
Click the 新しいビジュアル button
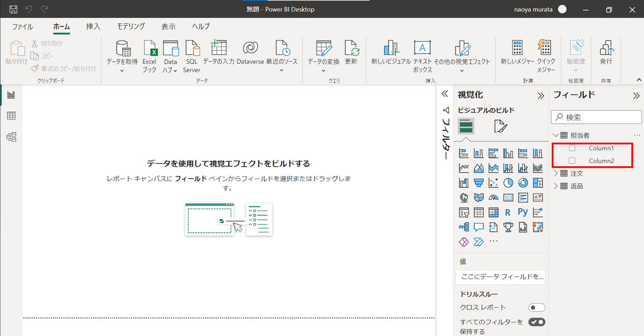[x=391, y=53]
